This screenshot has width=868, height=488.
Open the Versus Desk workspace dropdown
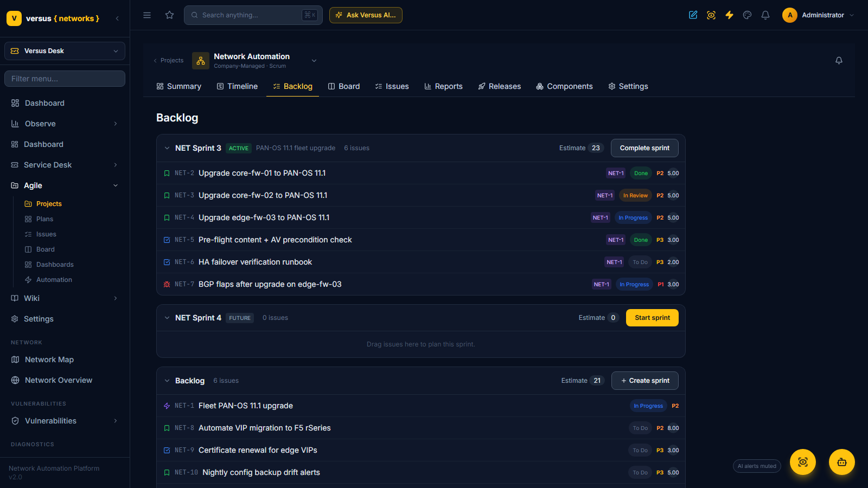pyautogui.click(x=65, y=51)
